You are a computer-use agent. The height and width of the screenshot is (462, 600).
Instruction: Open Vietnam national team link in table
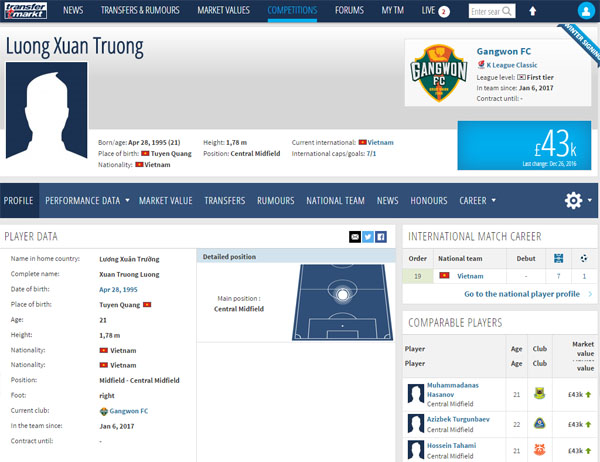(470, 276)
